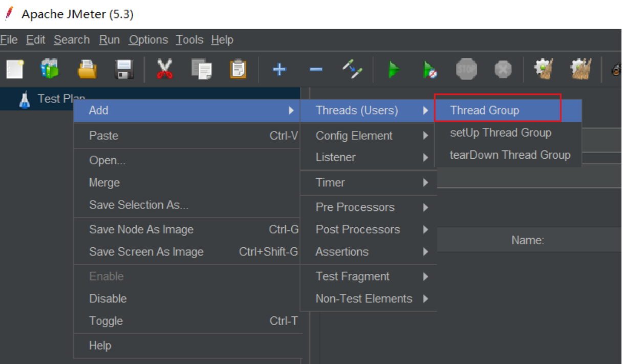Image resolution: width=623 pixels, height=364 pixels.
Task: Click the Clear broom icon
Action: [x=543, y=69]
